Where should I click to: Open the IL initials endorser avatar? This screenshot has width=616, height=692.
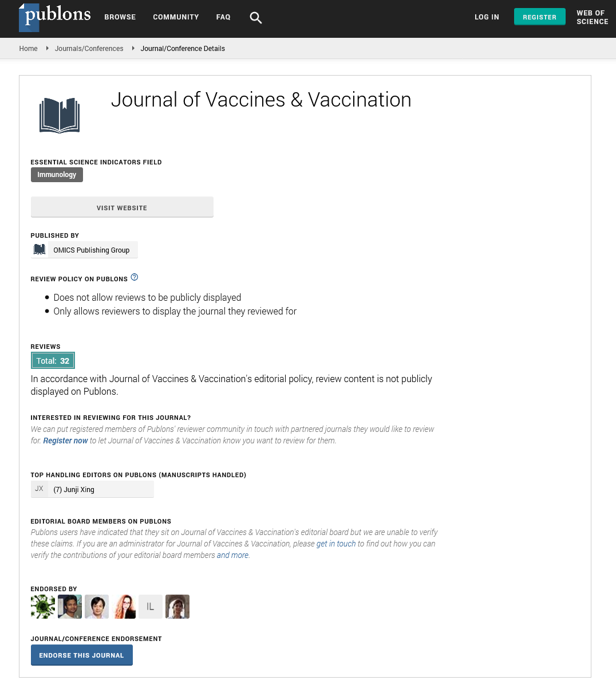pyautogui.click(x=151, y=607)
